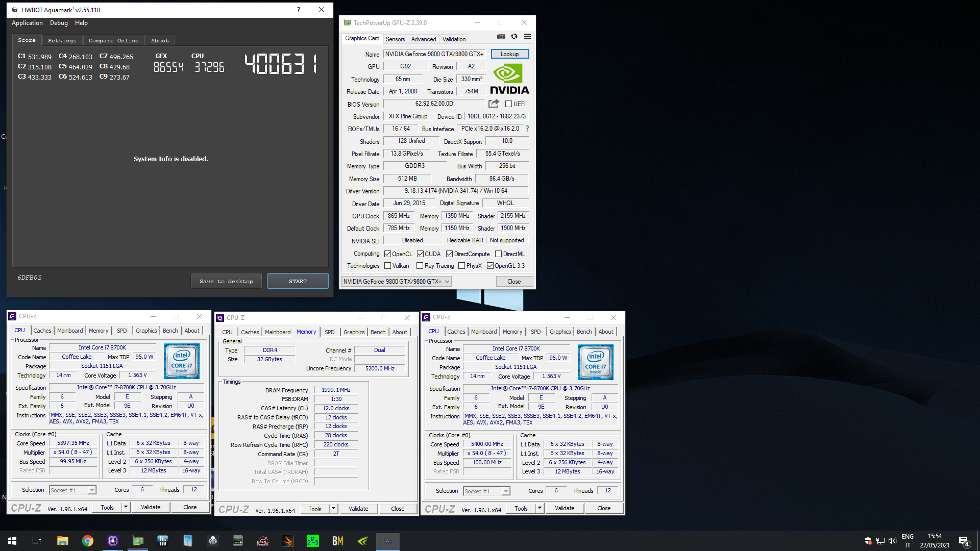Click Save to desktop in Aquamark
The width and height of the screenshot is (980, 551).
(x=226, y=281)
